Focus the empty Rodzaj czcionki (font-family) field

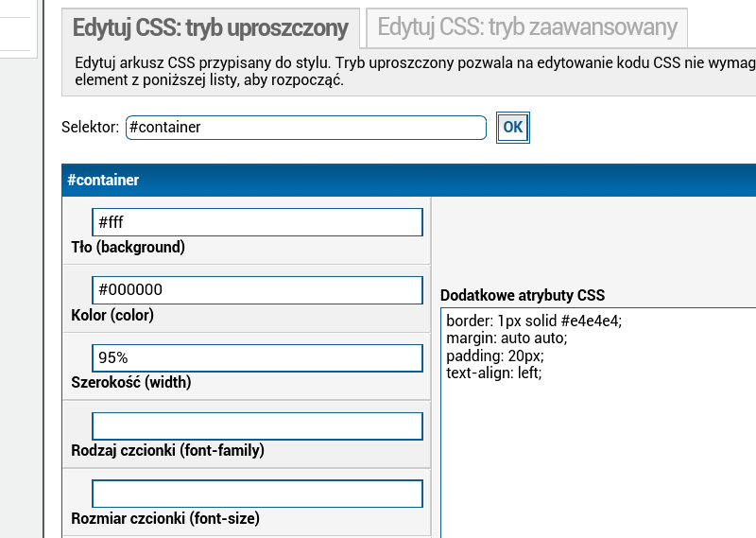257,426
